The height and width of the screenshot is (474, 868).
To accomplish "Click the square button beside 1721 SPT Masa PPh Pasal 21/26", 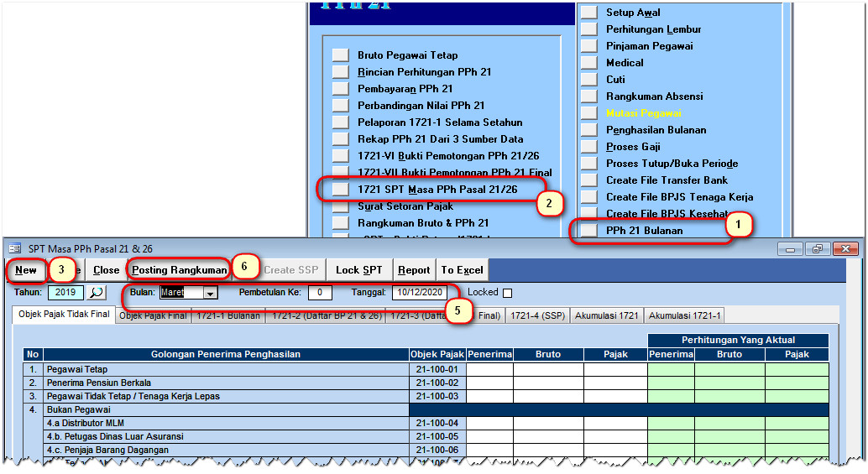I will coord(340,190).
